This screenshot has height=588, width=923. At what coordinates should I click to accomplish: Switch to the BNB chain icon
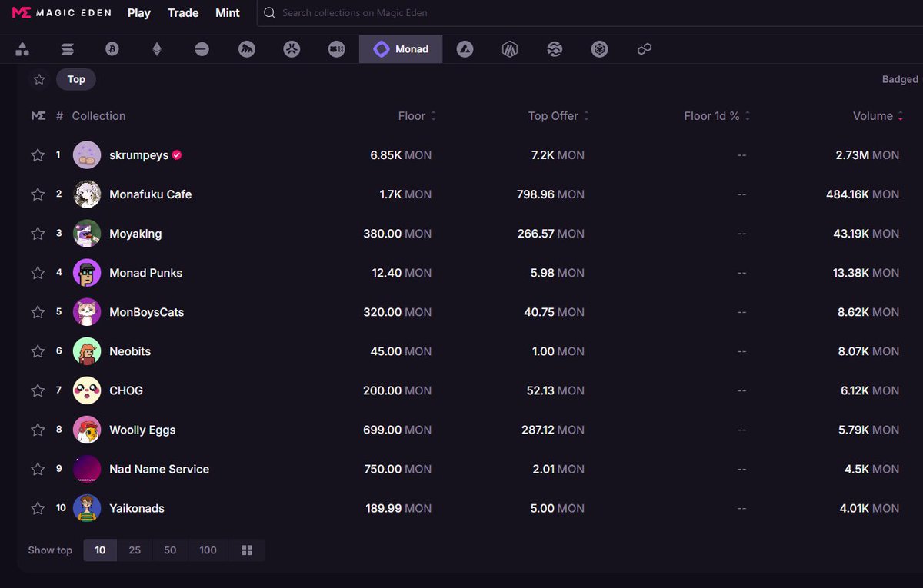[600, 49]
